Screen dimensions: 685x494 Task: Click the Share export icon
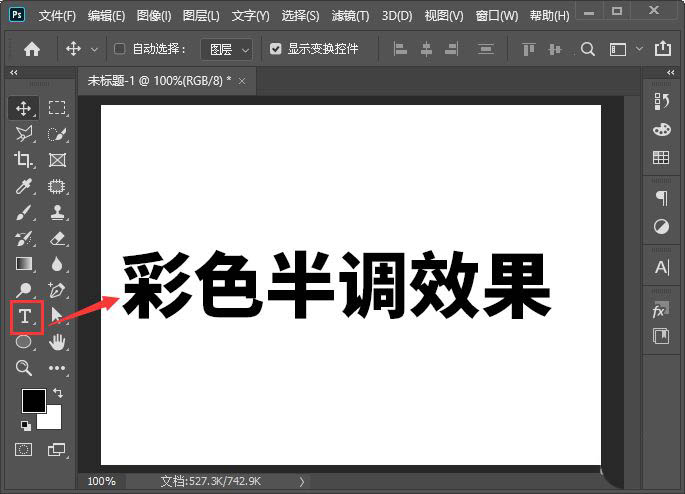(663, 48)
